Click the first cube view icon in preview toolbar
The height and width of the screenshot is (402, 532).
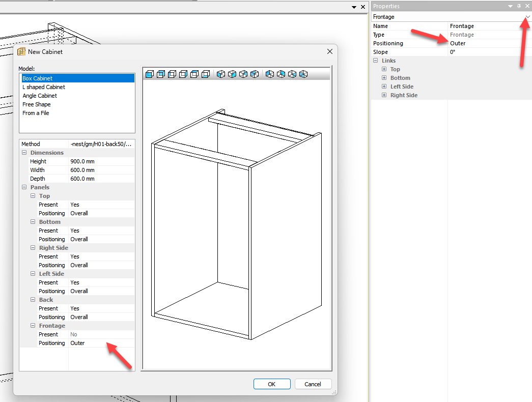pos(150,74)
